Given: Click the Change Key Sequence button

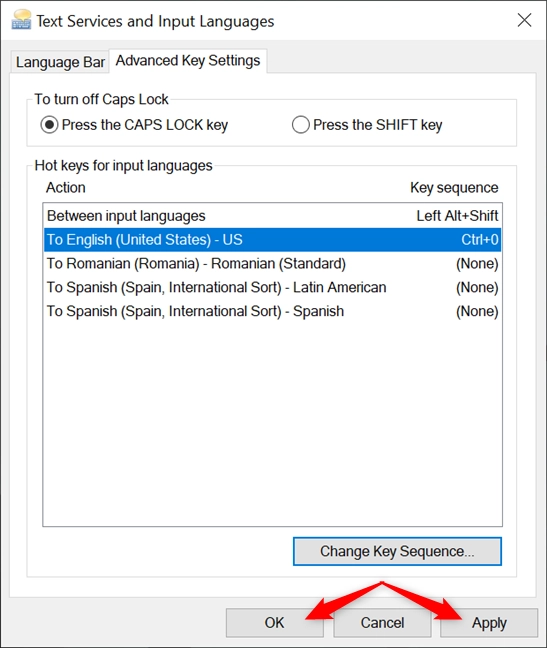Looking at the screenshot, I should click(x=397, y=551).
